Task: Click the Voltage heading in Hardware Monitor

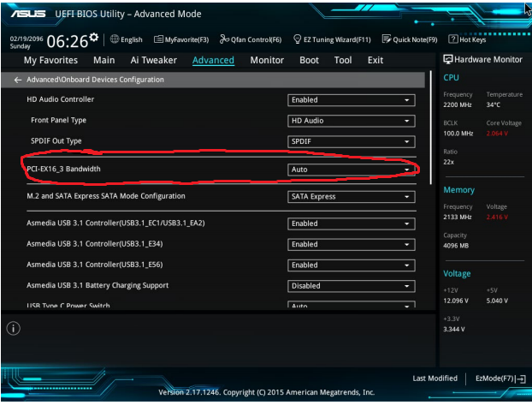Action: (x=457, y=273)
